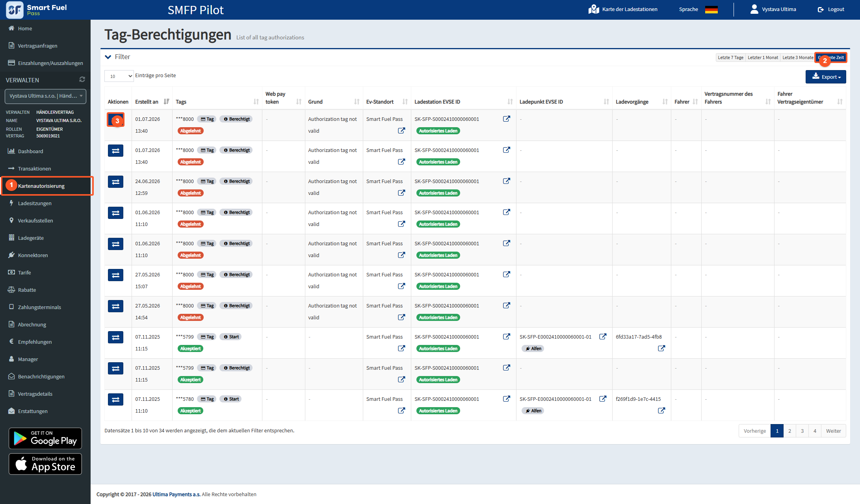This screenshot has width=860, height=504.
Task: Select the Letzter 1 Monat range
Action: point(763,57)
